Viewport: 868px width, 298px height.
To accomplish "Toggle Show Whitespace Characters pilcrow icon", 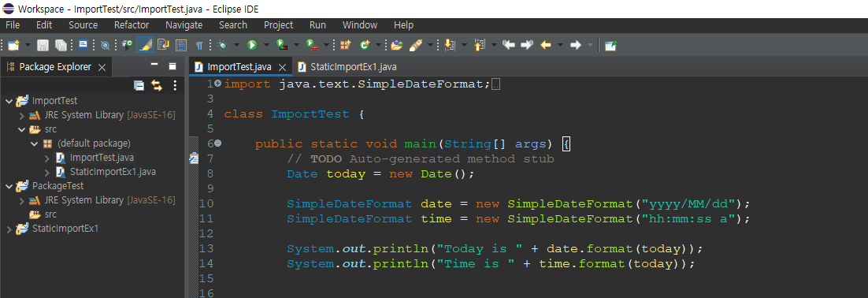I will tap(199, 46).
